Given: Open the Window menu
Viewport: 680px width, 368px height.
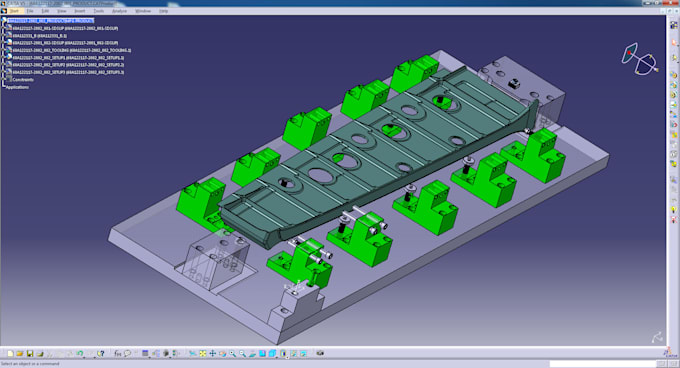Looking at the screenshot, I should (143, 11).
